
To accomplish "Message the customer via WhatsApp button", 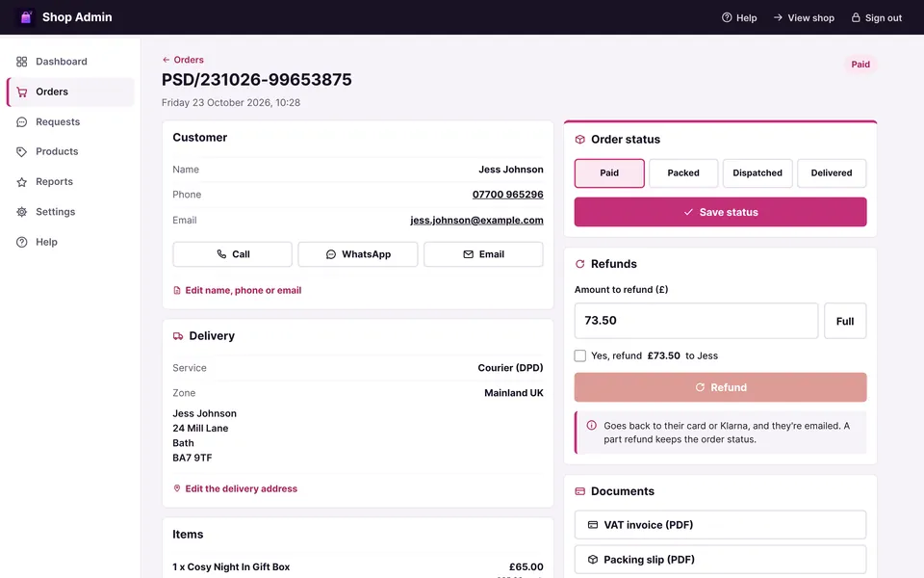I will tap(358, 254).
